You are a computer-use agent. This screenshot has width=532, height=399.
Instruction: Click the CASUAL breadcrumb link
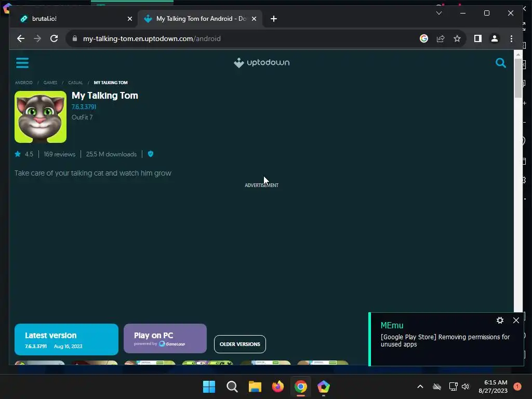tap(75, 83)
